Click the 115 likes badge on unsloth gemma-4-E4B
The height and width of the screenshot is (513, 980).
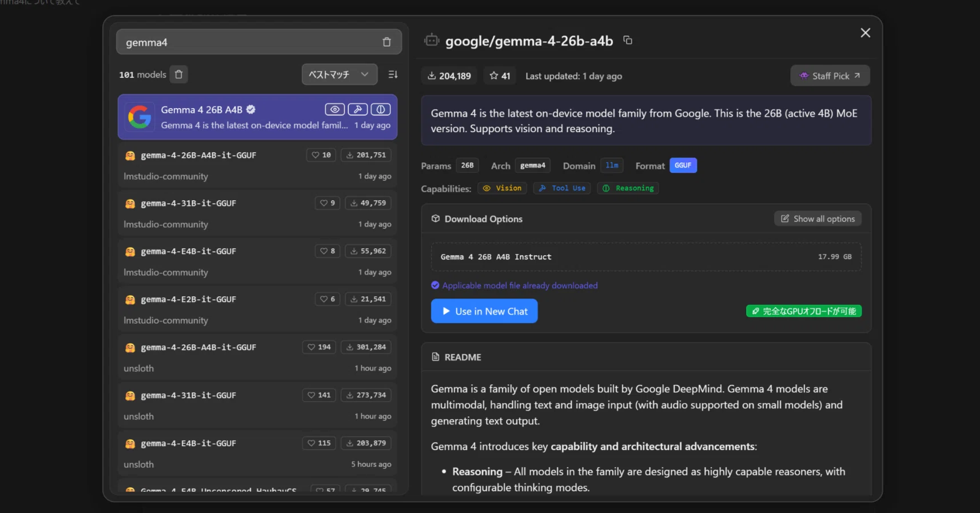(x=319, y=443)
